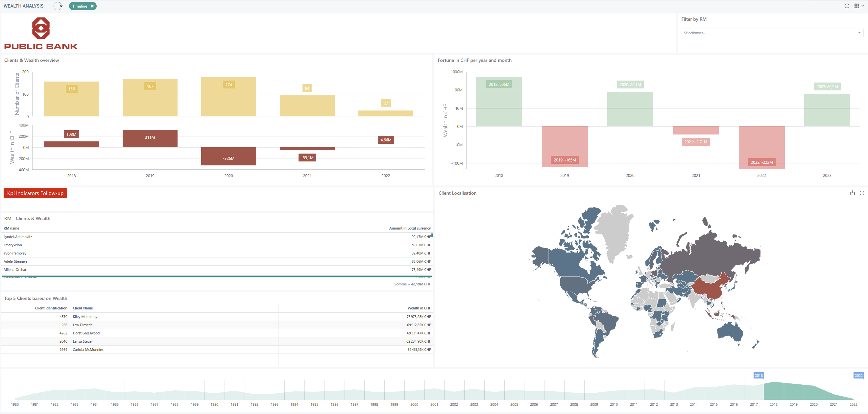Click the 2018: 506M fortune bar

pos(499,102)
